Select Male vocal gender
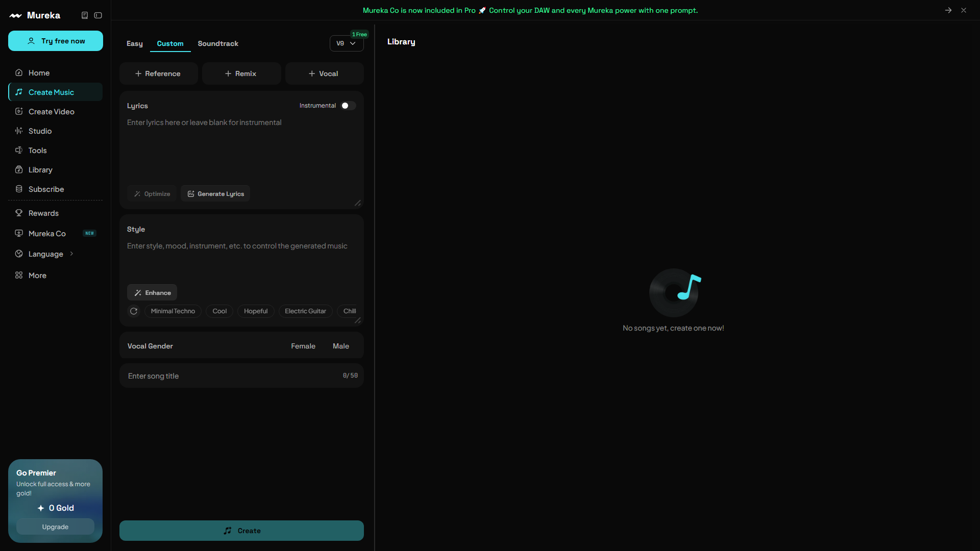Viewport: 980px width, 551px height. (341, 346)
